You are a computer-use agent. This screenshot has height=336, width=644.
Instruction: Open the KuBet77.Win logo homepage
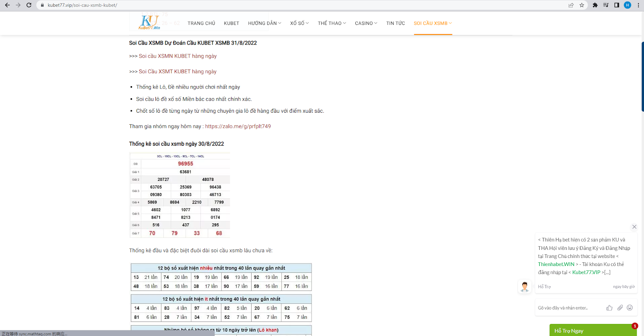tap(149, 23)
